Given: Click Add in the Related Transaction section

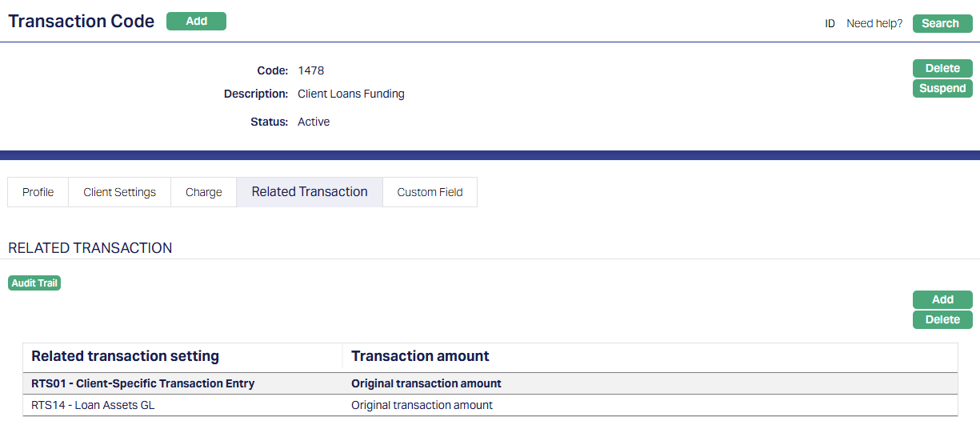Looking at the screenshot, I should [x=942, y=299].
